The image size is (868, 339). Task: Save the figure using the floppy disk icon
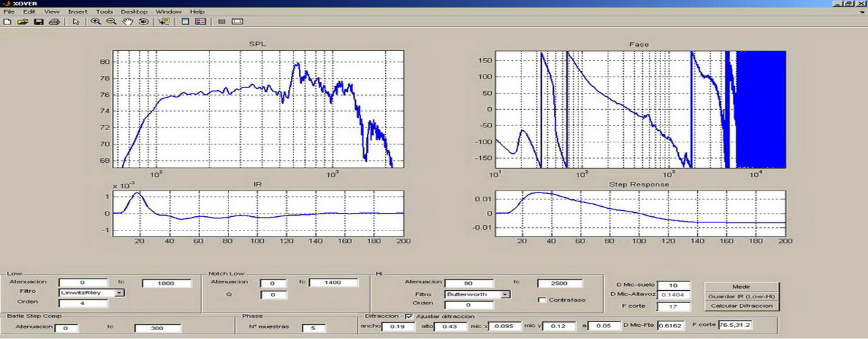tap(38, 22)
